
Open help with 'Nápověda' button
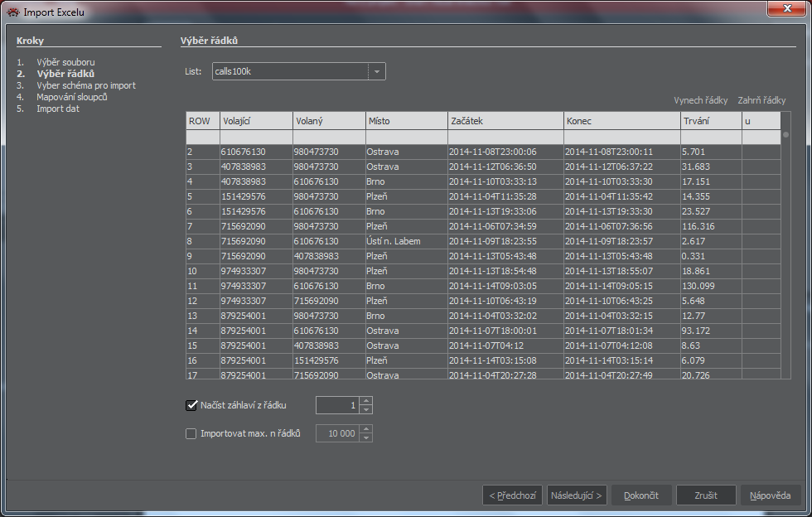770,495
